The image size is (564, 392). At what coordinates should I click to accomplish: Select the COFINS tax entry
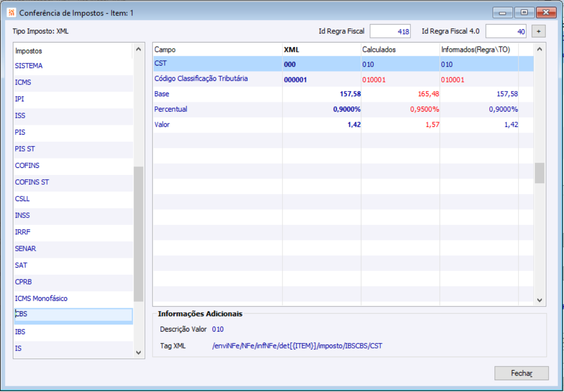73,166
